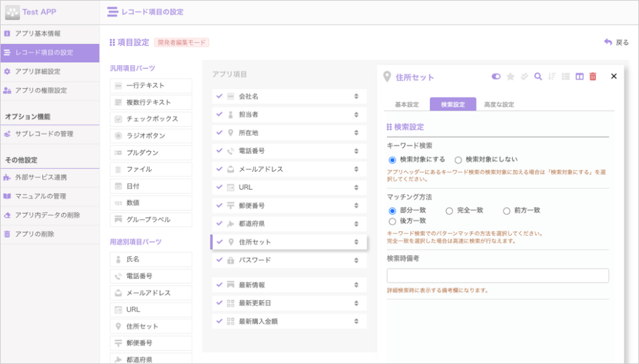This screenshot has height=364, width=639.
Task: Click the sort handle arrows on 住所セット app row
Action: click(356, 242)
